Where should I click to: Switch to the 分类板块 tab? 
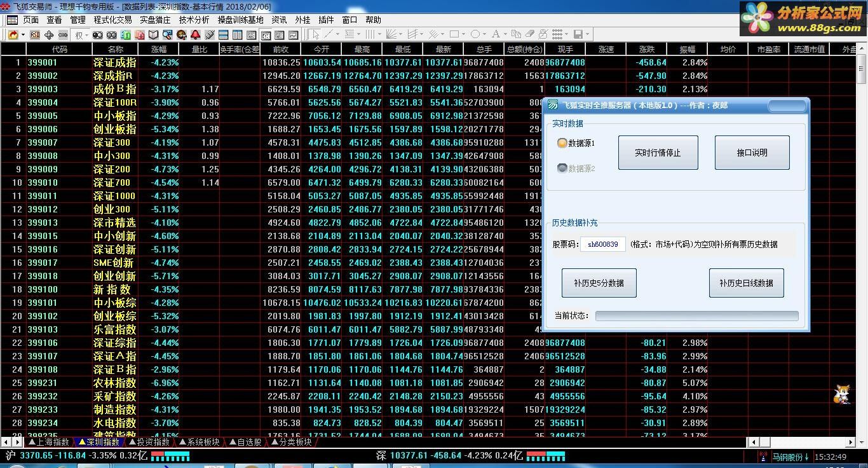tap(290, 442)
